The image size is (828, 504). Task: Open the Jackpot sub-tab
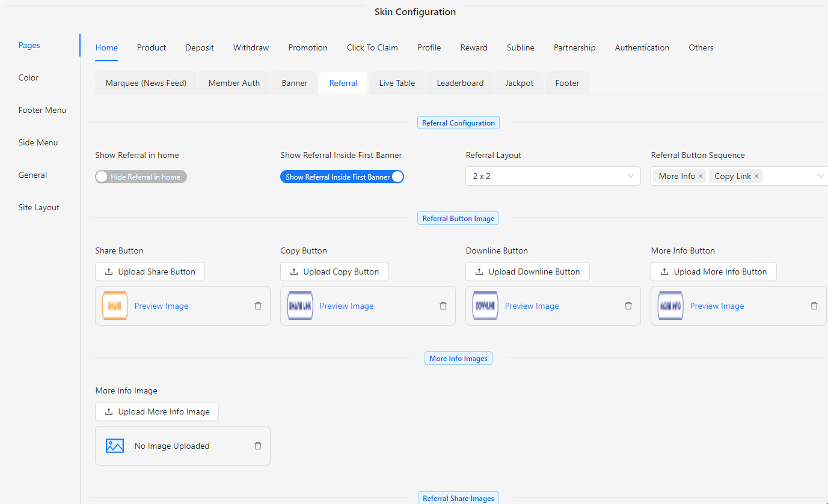pos(519,83)
